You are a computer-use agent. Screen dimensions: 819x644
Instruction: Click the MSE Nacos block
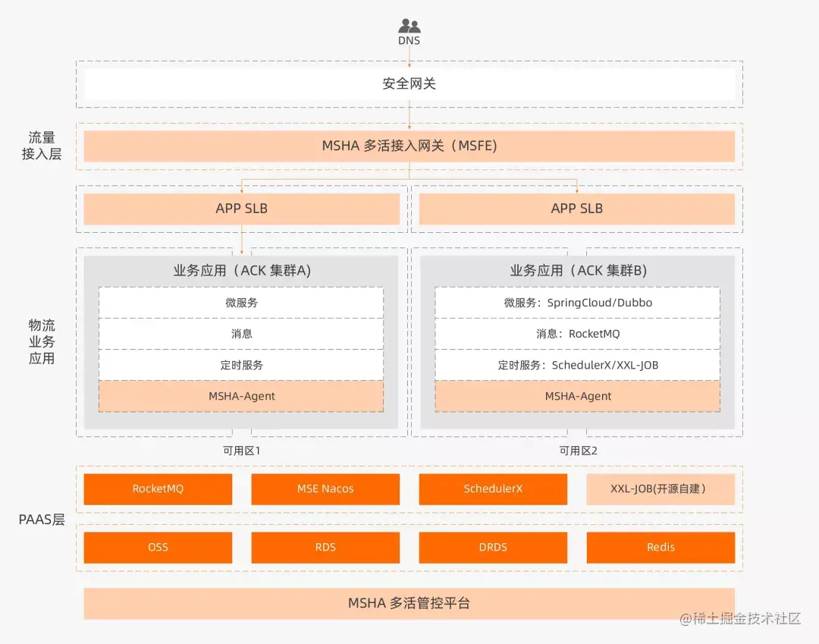(x=325, y=488)
